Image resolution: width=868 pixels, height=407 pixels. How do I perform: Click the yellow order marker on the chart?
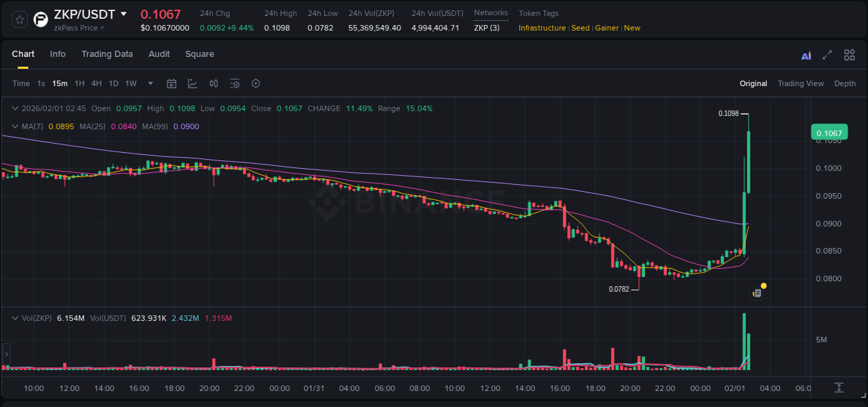[x=762, y=285]
